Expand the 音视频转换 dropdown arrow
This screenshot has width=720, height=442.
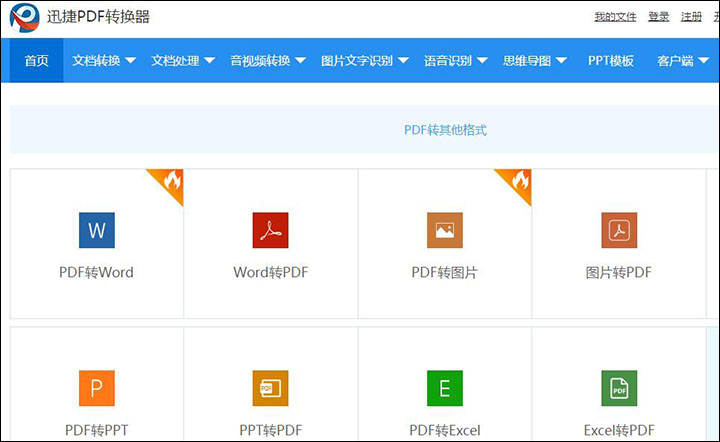[x=300, y=61]
